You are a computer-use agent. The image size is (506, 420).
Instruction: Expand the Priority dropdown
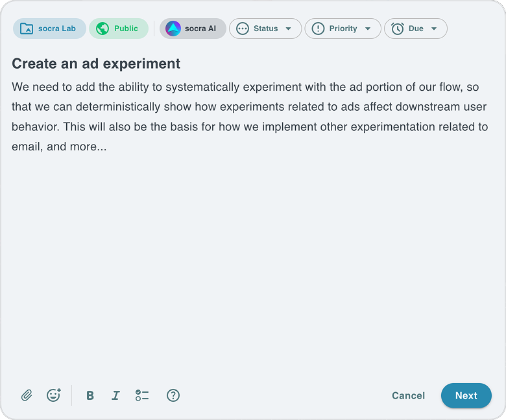pos(343,29)
